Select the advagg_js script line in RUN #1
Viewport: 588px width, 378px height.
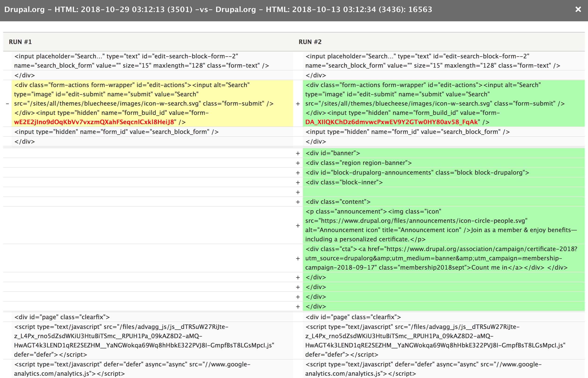[x=152, y=341]
